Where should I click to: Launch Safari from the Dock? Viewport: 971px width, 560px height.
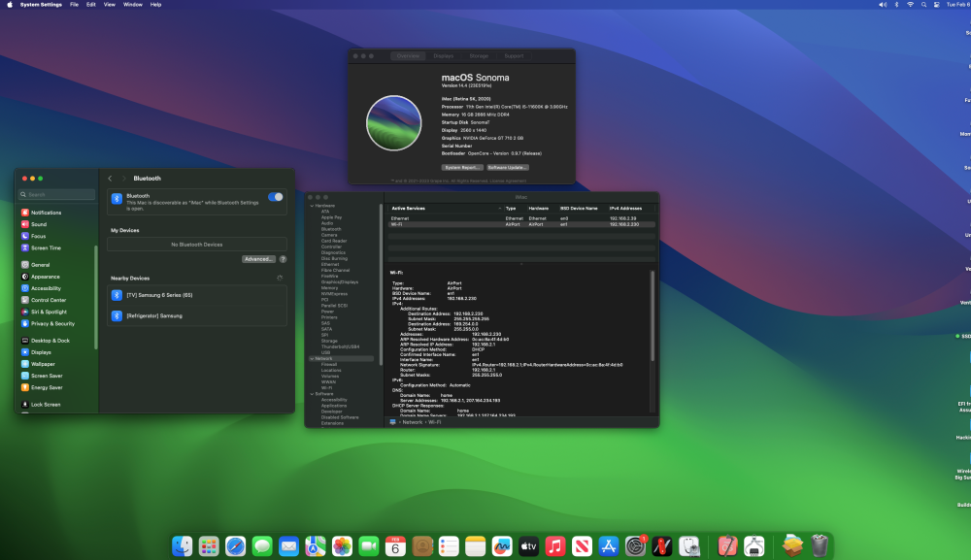pyautogui.click(x=235, y=546)
